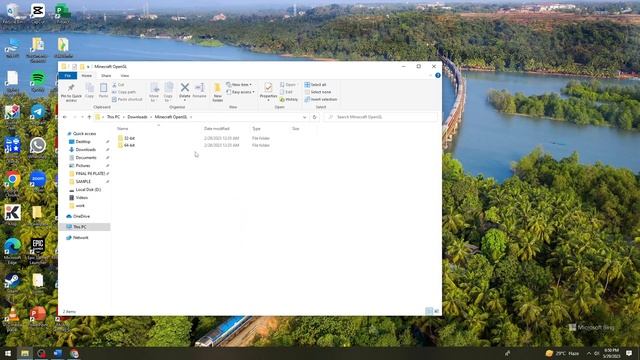Click the Paste ribbon icon
Screen dimensions: 640x360
point(103,88)
